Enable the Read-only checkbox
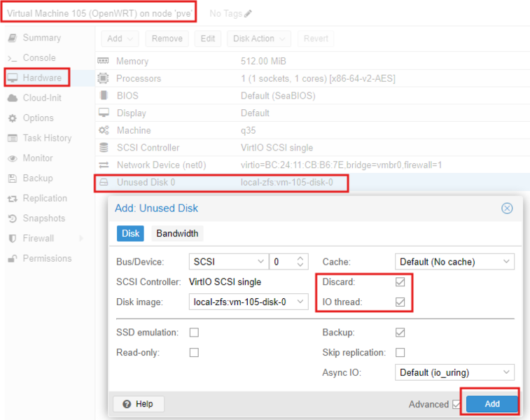530x420 pixels. (194, 352)
